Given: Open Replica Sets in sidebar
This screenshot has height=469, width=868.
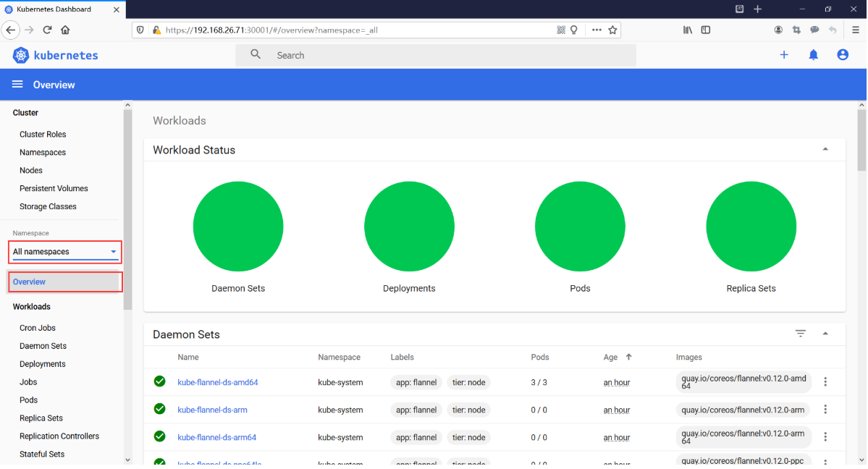Looking at the screenshot, I should (x=41, y=418).
